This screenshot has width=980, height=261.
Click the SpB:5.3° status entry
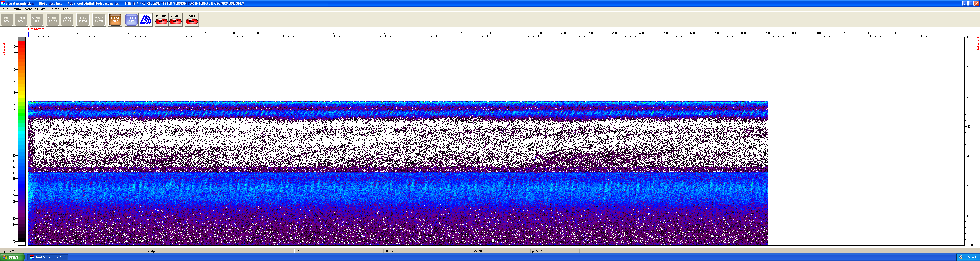[x=536, y=251]
